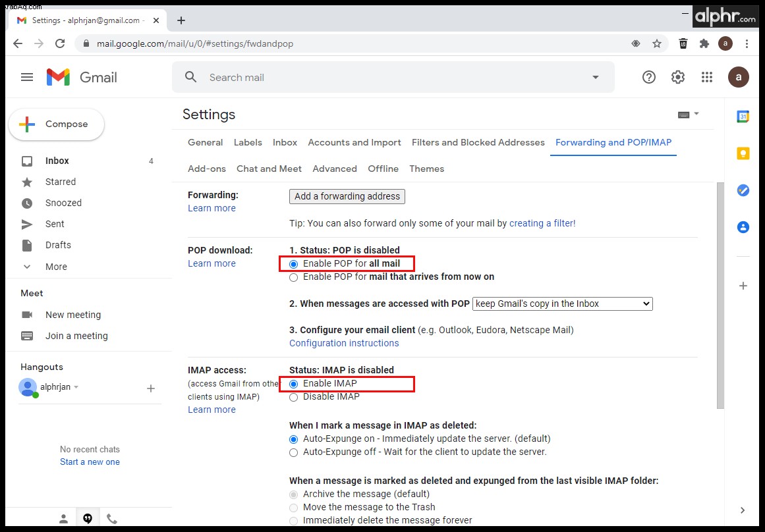The image size is (765, 532).
Task: Open Contacts side panel icon
Action: (x=743, y=226)
